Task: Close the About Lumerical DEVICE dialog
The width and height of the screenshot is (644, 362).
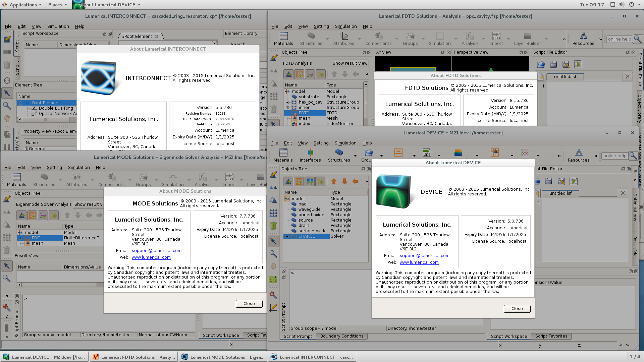Action: click(517, 309)
